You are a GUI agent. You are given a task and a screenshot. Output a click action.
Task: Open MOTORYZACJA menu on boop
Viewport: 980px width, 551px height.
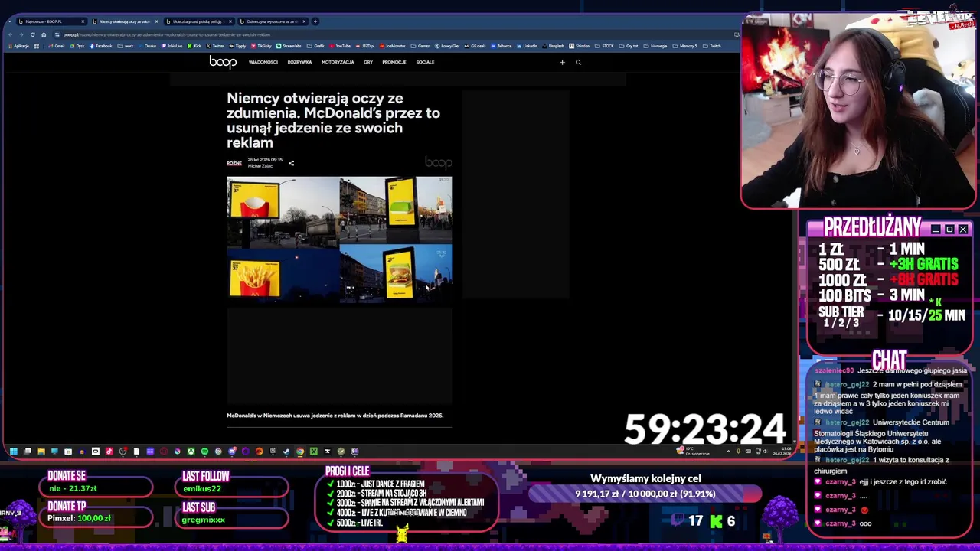(338, 62)
